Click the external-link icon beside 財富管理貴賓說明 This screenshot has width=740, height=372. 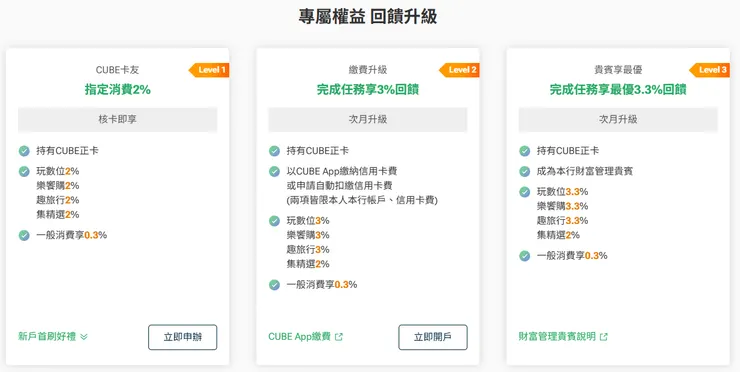(604, 337)
